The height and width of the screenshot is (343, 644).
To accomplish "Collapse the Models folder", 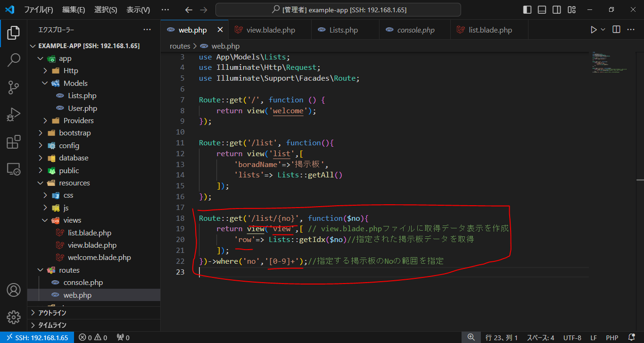I will pyautogui.click(x=94, y=83).
